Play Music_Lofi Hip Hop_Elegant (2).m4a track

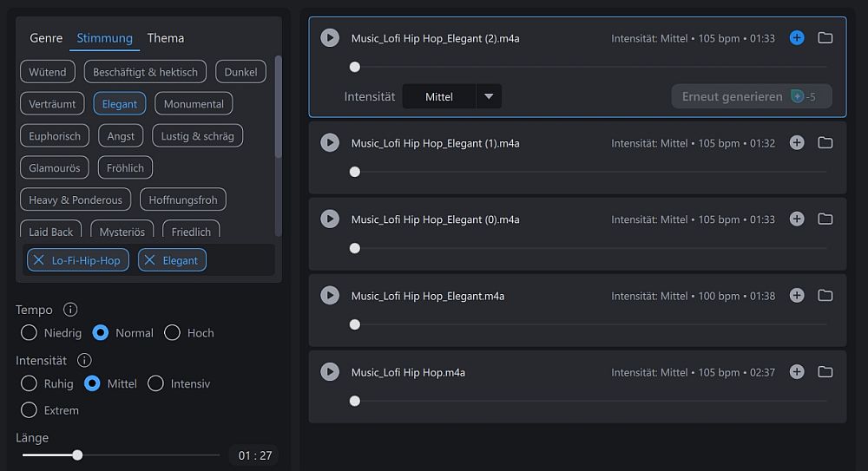[330, 38]
